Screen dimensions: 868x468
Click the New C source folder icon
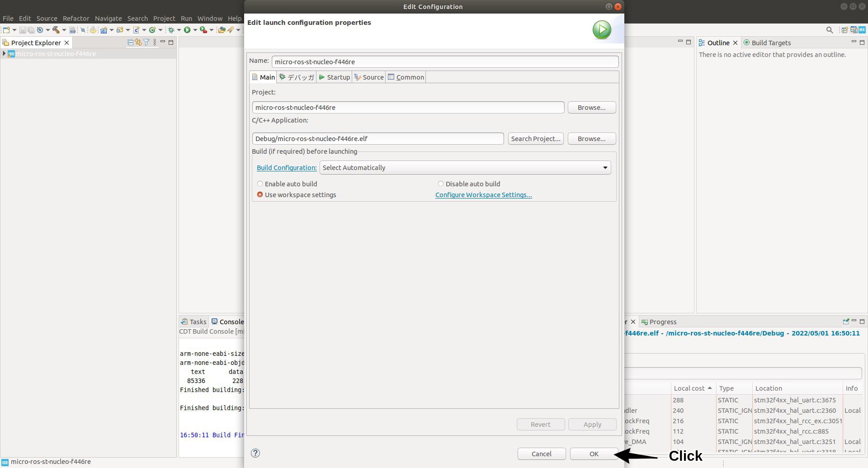[119, 30]
